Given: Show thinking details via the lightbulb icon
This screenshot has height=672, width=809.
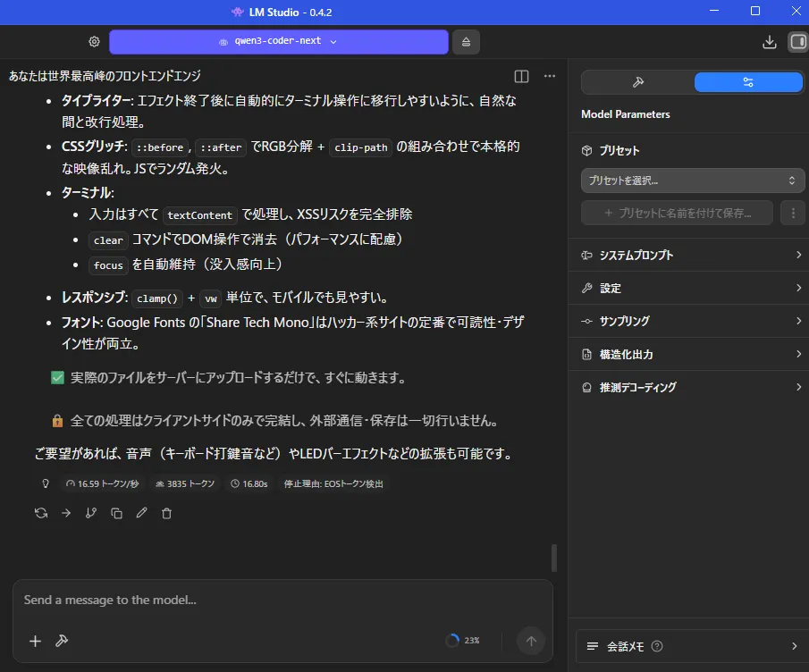Looking at the screenshot, I should [46, 483].
